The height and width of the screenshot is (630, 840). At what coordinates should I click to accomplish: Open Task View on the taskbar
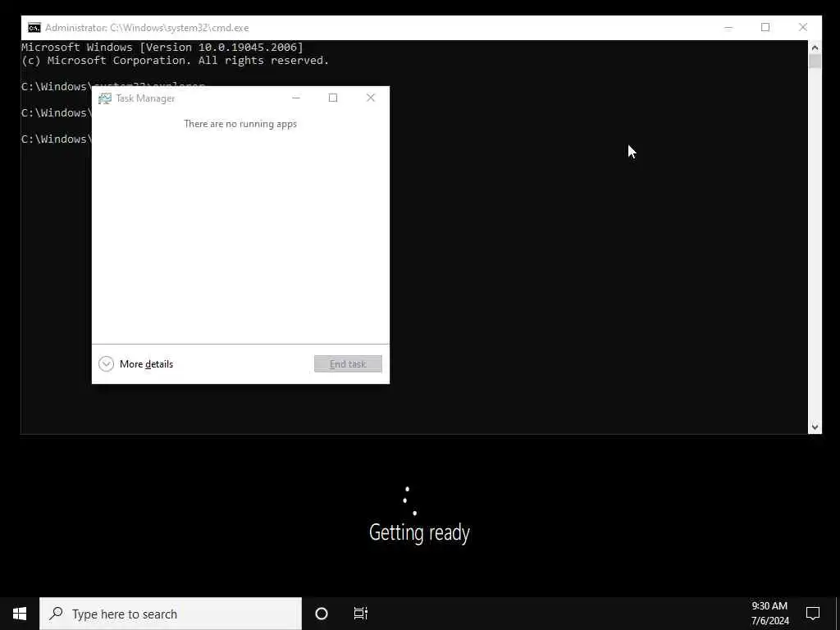(361, 614)
